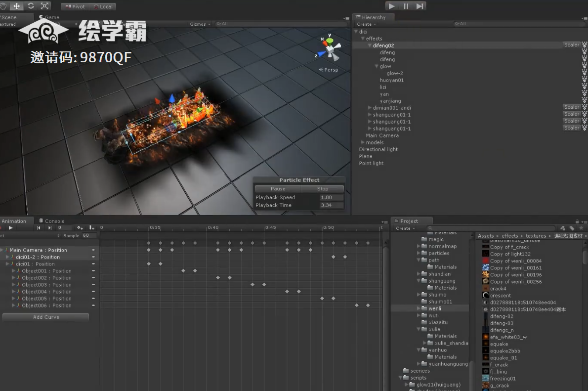Click the effects breadcrumb in Project path
Viewport: 588px width, 391px height.
[509, 236]
